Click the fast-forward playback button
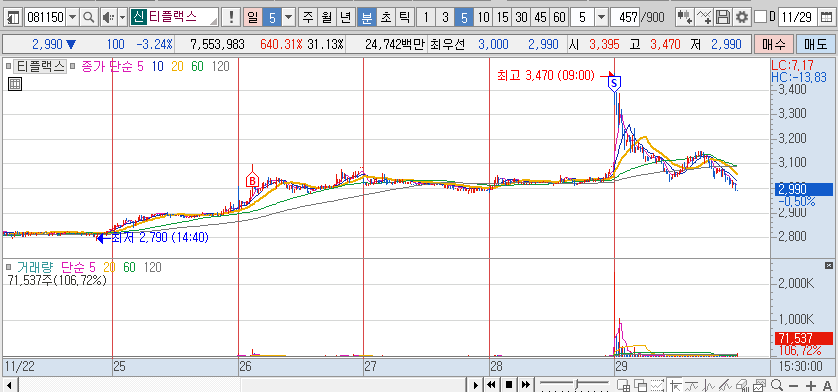The image size is (838, 392). 525,385
